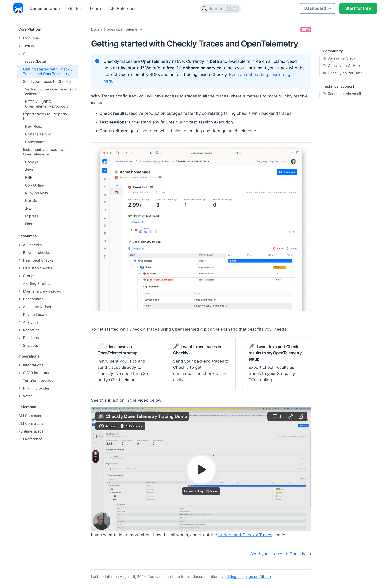
Task: Open Understand Checkly Traces link
Action: 245,535
